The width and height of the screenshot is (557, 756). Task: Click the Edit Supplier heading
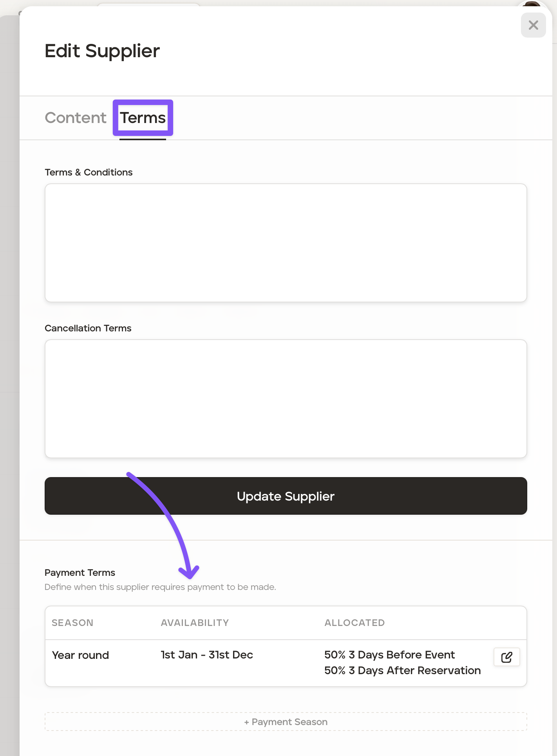point(102,51)
